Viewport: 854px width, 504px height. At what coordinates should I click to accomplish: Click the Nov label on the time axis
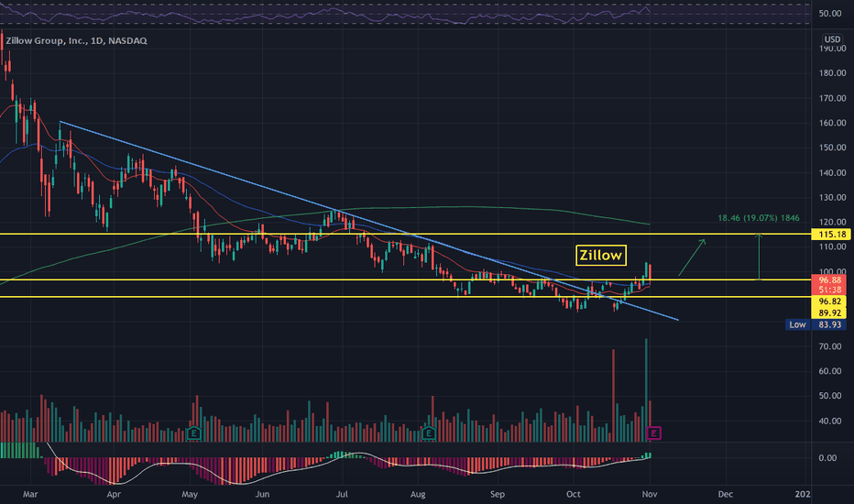click(650, 494)
